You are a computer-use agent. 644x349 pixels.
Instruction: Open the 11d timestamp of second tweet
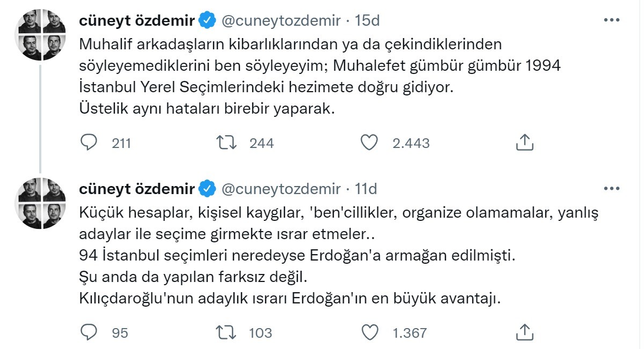(366, 189)
